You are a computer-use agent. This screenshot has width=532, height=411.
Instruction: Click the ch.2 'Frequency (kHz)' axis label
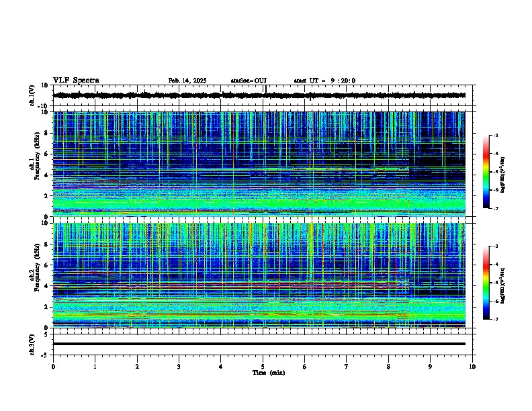pyautogui.click(x=38, y=267)
